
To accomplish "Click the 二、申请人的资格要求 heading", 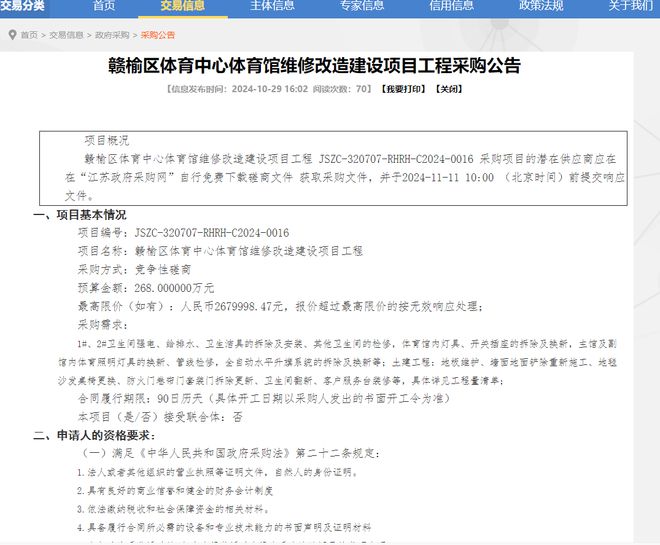I will (95, 436).
